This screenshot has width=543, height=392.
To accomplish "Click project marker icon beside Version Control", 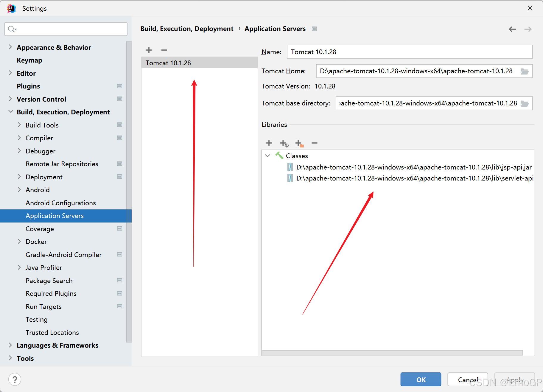I will pos(119,99).
